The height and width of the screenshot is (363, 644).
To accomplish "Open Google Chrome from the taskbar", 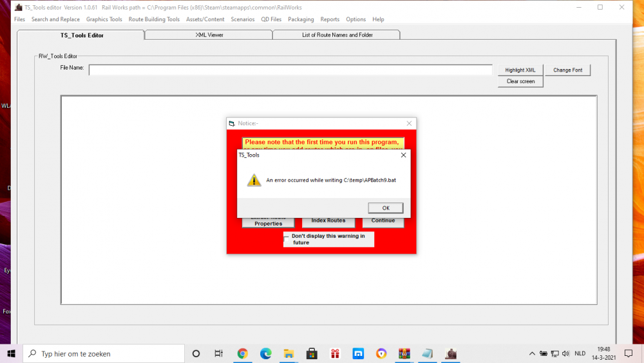I will pos(243,353).
